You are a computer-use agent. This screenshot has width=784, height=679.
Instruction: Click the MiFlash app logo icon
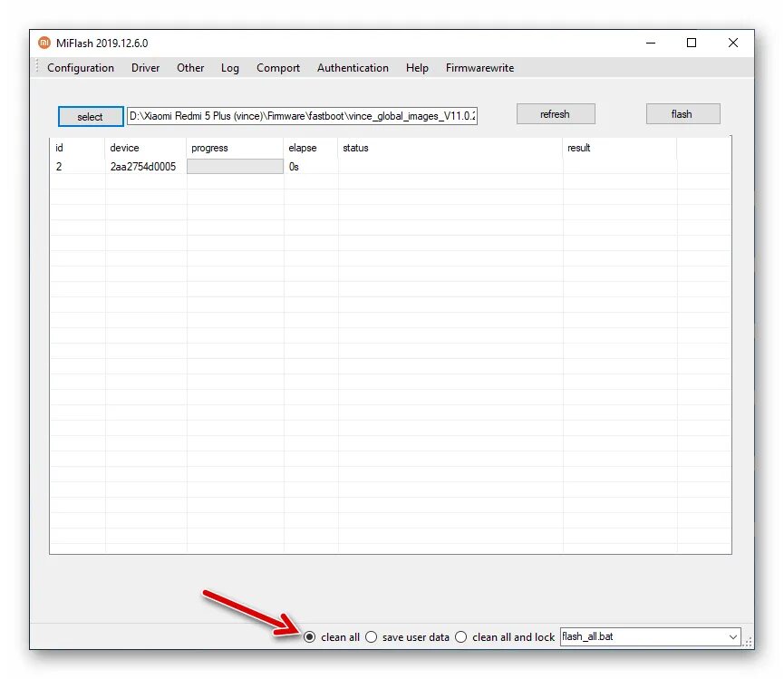point(44,43)
